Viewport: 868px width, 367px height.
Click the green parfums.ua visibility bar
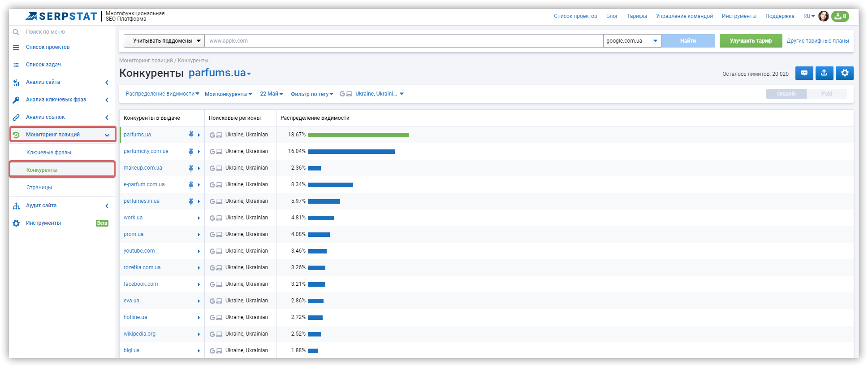(358, 135)
